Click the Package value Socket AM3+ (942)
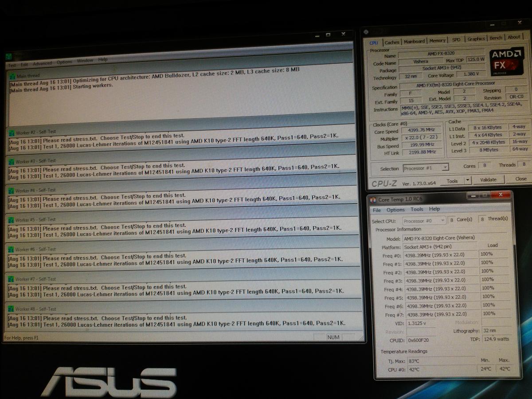 (x=442, y=68)
